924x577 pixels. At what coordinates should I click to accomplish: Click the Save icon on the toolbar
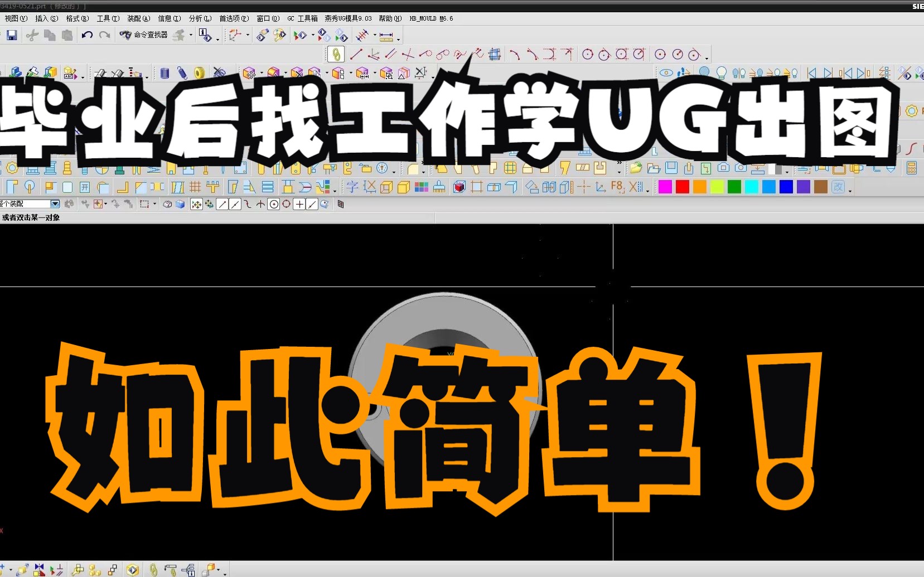tap(12, 35)
